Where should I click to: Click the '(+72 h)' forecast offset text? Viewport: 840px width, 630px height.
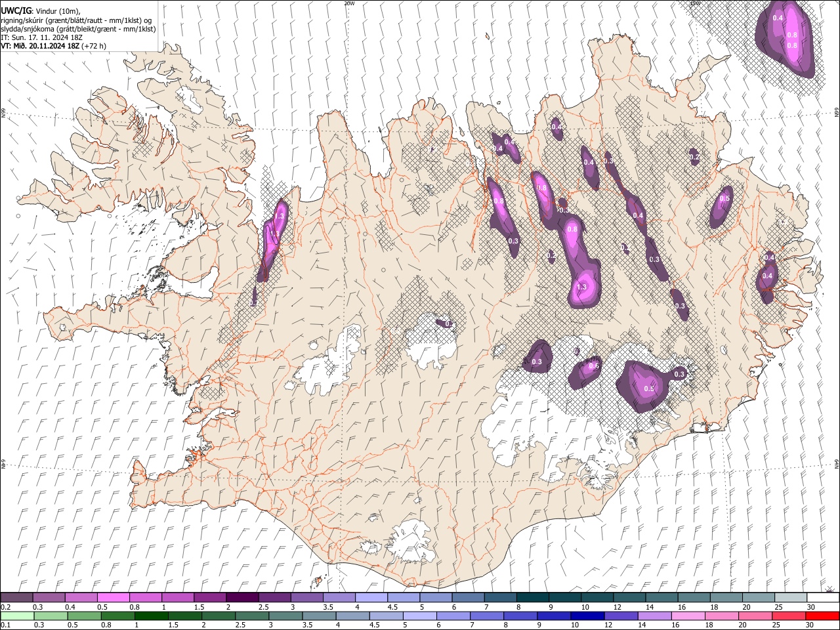[94, 46]
